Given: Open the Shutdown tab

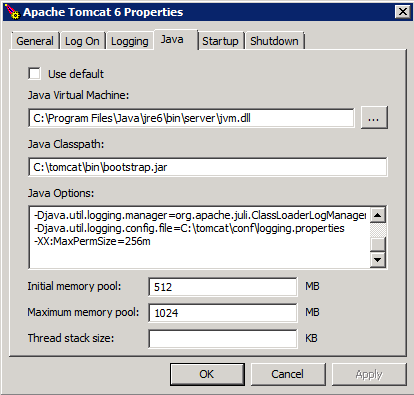Looking at the screenshot, I should [x=274, y=41].
